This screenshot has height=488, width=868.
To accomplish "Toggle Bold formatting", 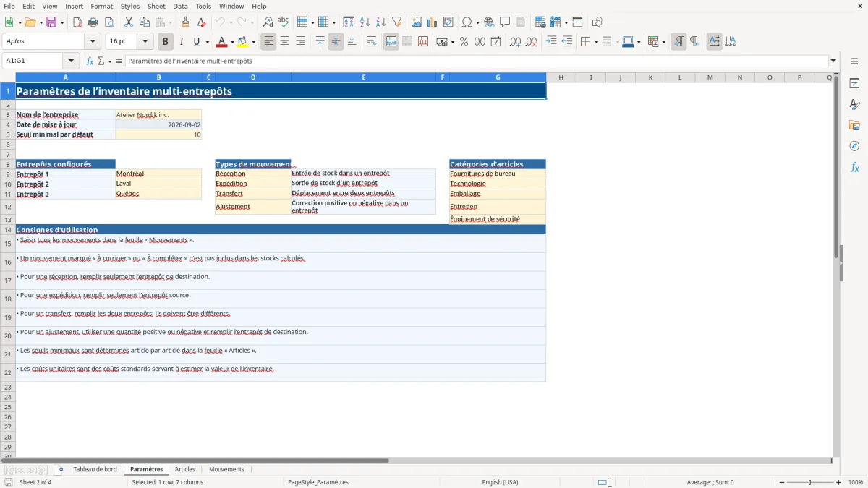I will tap(166, 42).
